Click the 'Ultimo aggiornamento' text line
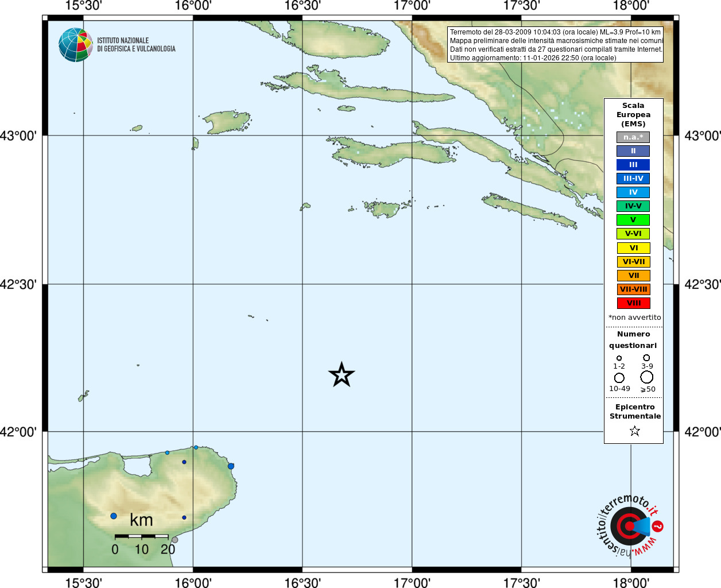This screenshot has height=588, width=721. 533,58
